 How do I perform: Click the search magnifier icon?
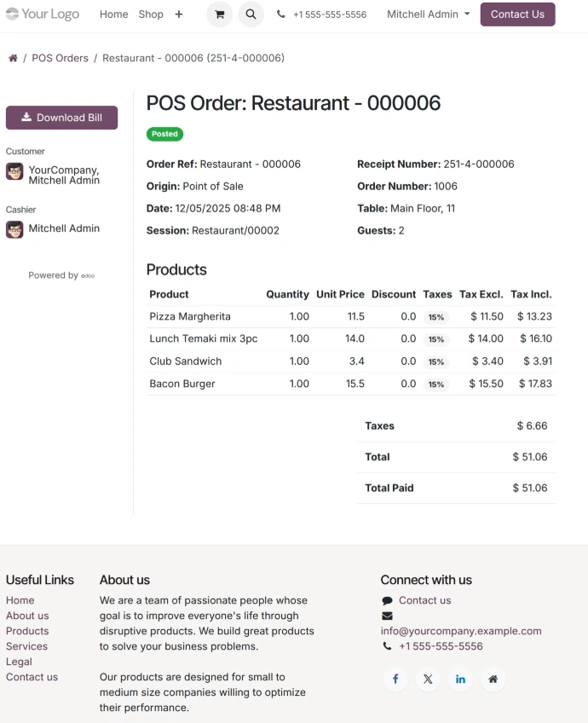pyautogui.click(x=250, y=14)
